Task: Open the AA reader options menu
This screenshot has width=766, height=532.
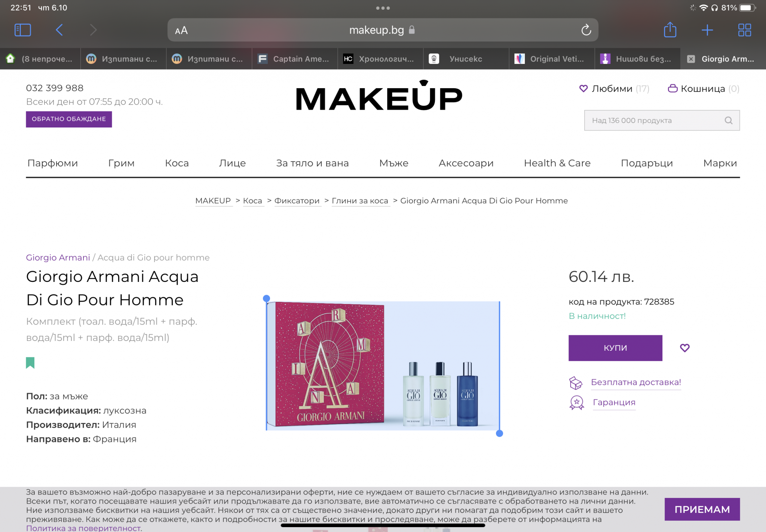Action: [181, 30]
